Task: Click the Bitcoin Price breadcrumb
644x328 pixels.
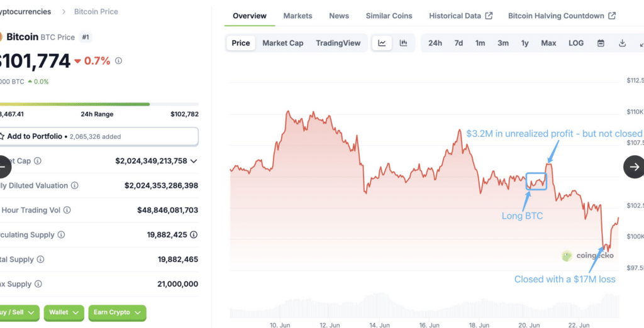Action: (96, 11)
